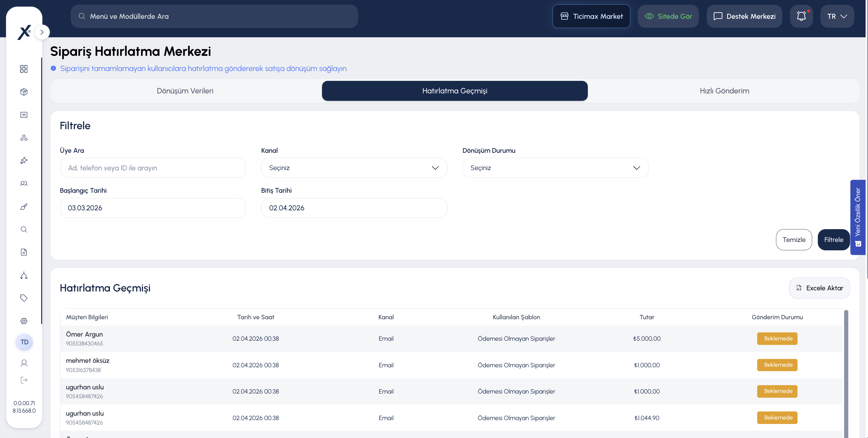Open the Dönüşüm Durumu dropdown

coord(555,168)
